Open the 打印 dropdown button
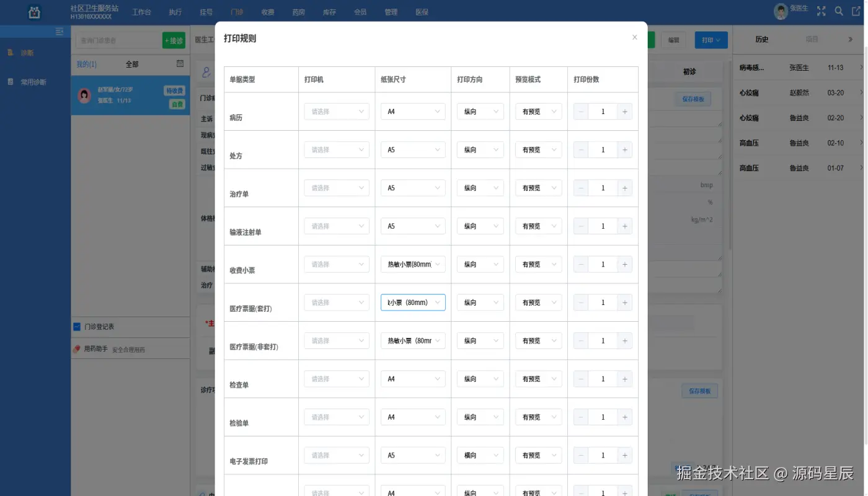This screenshot has width=868, height=496. 711,40
